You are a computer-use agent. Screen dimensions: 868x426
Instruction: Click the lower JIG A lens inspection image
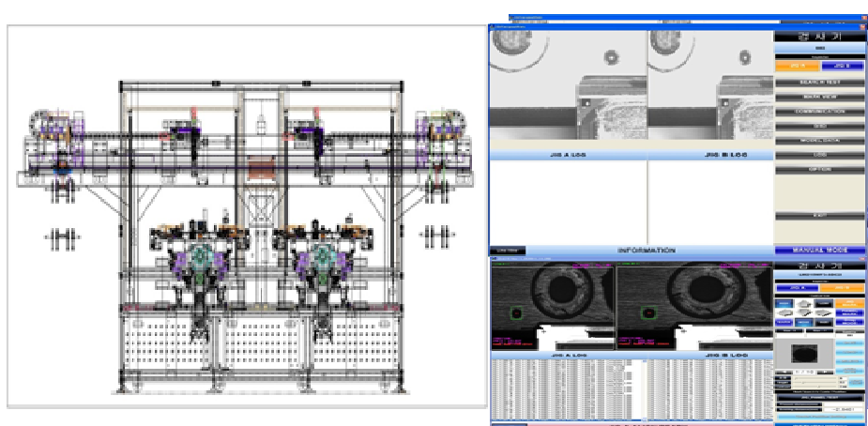coord(554,306)
